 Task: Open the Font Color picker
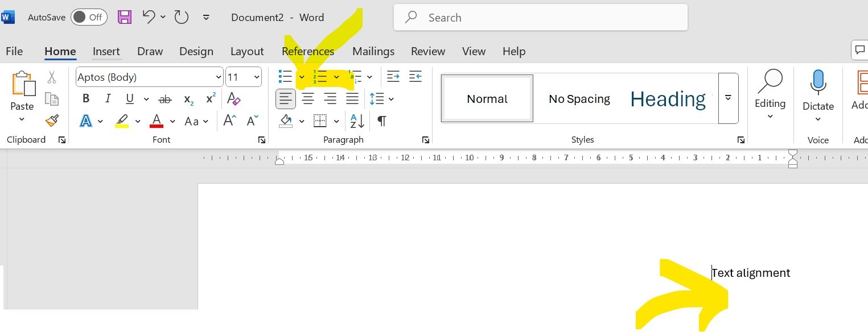click(172, 121)
